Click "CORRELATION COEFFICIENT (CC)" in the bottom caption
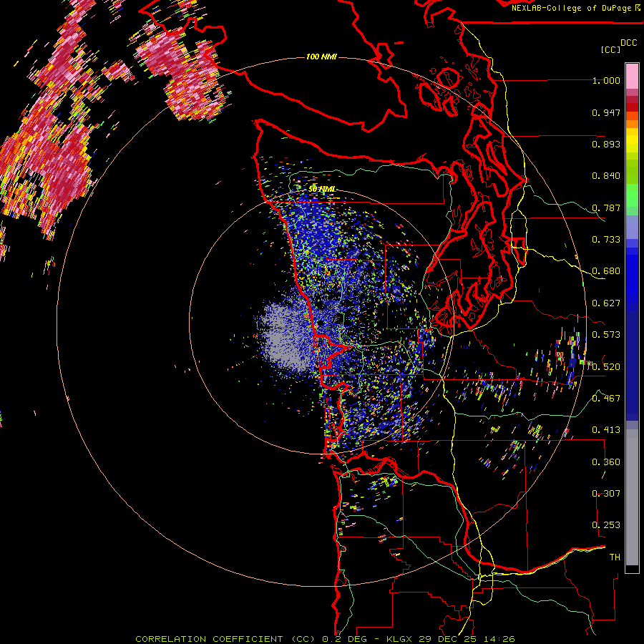This screenshot has height=644, width=644. (x=225, y=639)
